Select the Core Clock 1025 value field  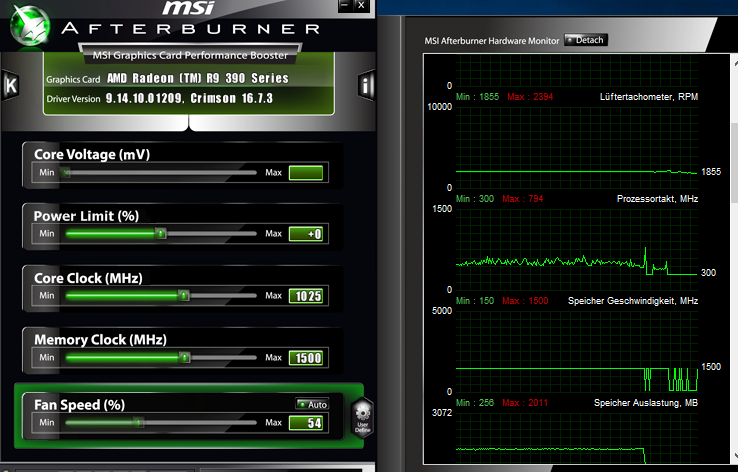[306, 296]
